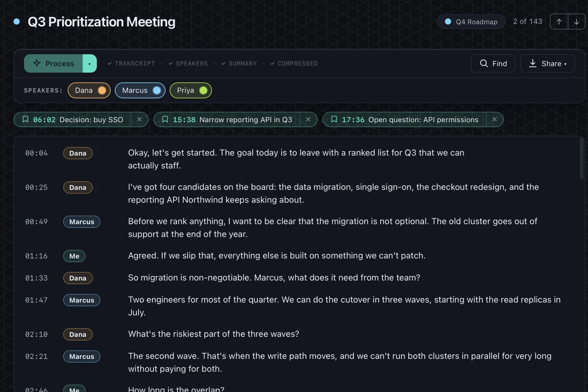Remove the Decision: buy SSO bookmark

coord(140,120)
